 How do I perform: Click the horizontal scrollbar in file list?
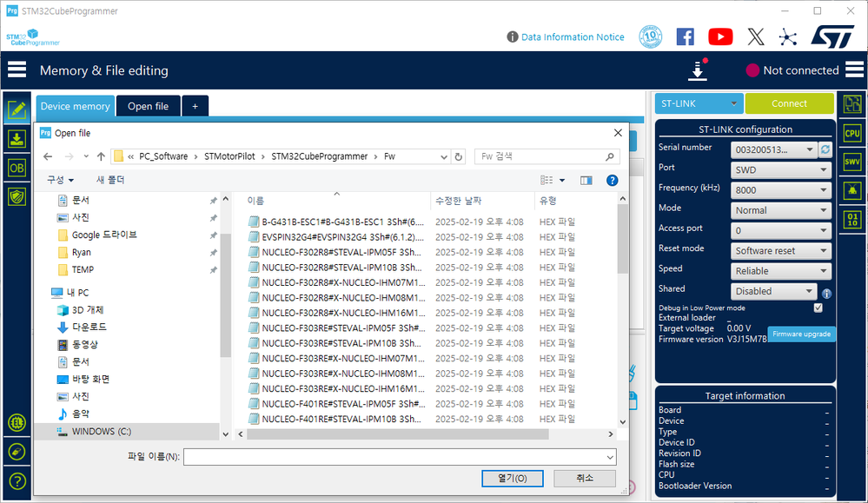(x=397, y=434)
